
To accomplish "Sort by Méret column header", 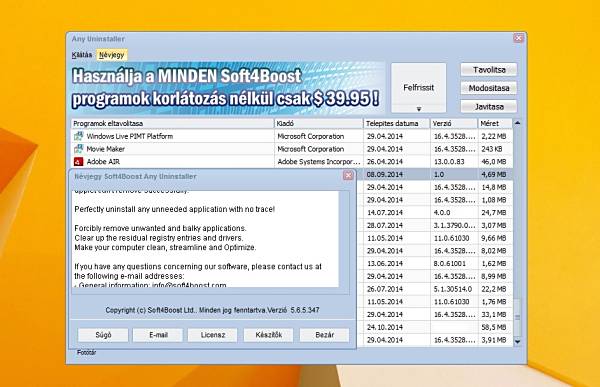I will [495, 123].
